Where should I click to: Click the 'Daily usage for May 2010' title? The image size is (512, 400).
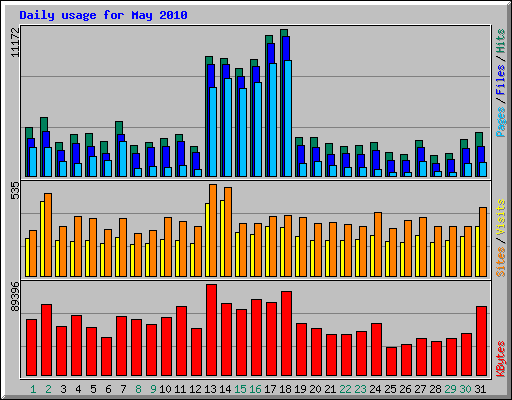(x=103, y=15)
